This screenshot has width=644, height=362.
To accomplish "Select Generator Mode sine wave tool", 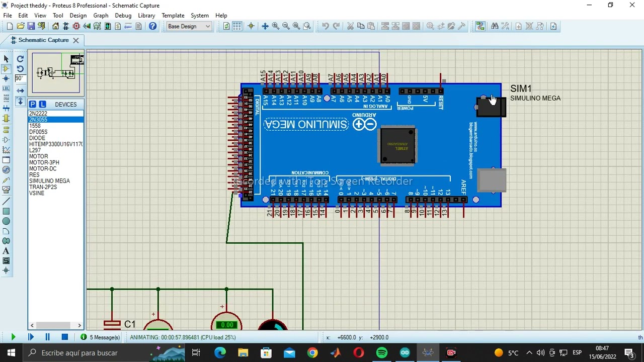I will [6, 170].
